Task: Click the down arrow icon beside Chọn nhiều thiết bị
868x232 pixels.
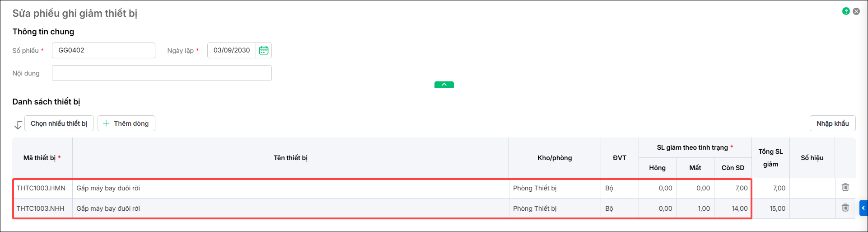Action: [18, 125]
